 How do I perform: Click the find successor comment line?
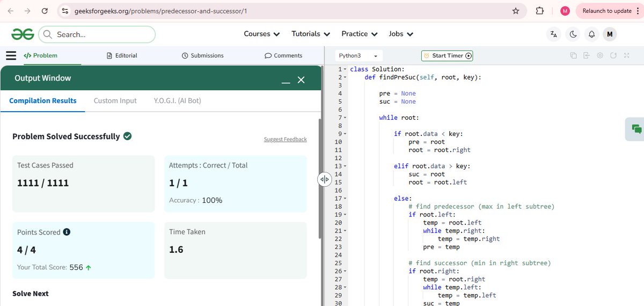(x=479, y=263)
